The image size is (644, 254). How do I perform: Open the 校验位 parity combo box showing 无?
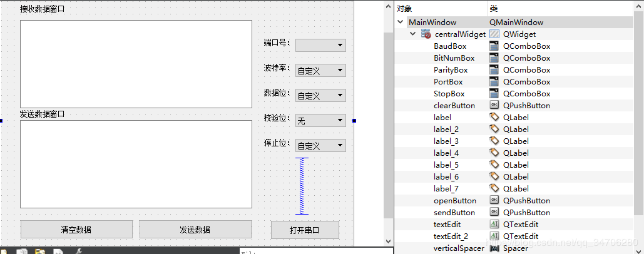pos(320,120)
